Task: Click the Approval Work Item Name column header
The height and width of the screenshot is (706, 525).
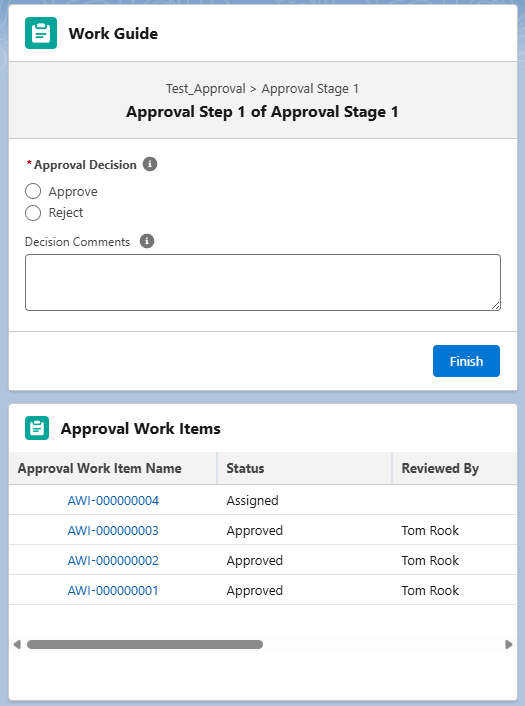Action: 113,468
